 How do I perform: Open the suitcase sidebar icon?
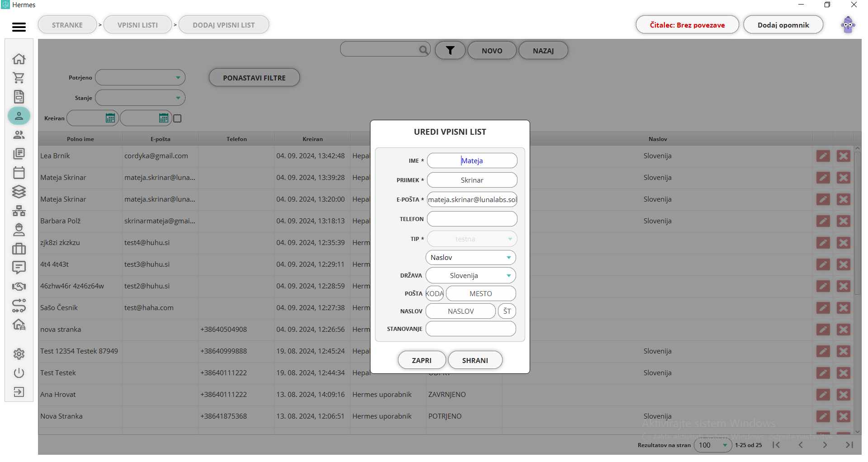19,249
